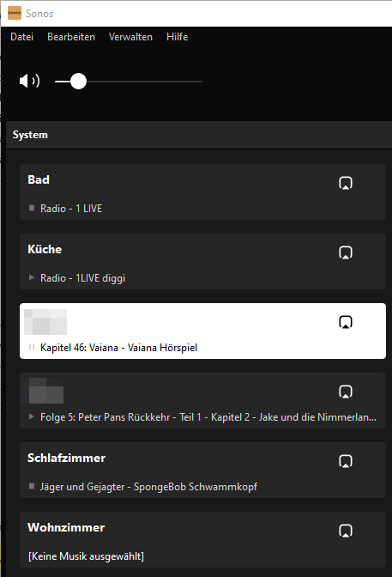Click the Sonos logo in the title bar

[x=15, y=13]
